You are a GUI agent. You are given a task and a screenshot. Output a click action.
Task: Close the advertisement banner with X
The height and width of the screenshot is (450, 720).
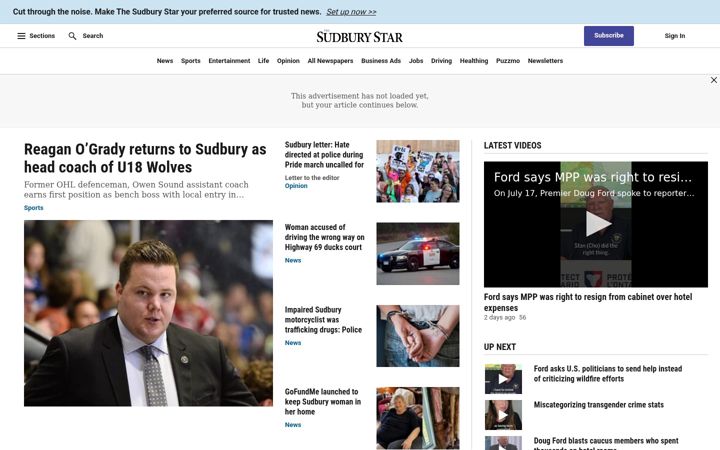pyautogui.click(x=714, y=80)
